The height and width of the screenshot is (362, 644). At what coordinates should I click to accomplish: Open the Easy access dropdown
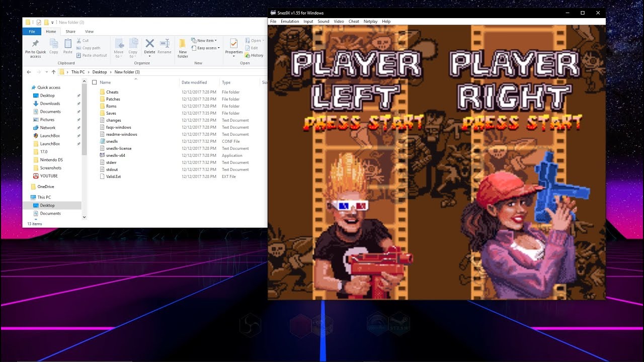coord(206,48)
